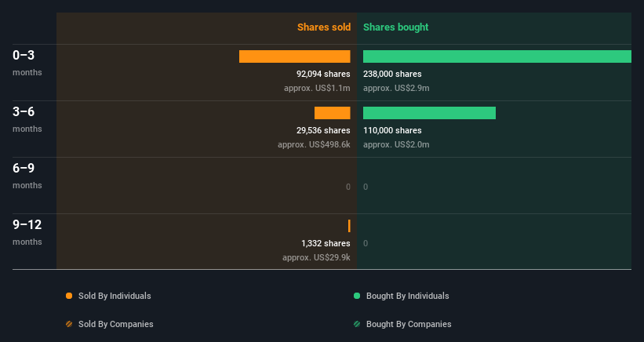Click the 6–9 months row label
This screenshot has width=644, height=342.
tap(27, 176)
